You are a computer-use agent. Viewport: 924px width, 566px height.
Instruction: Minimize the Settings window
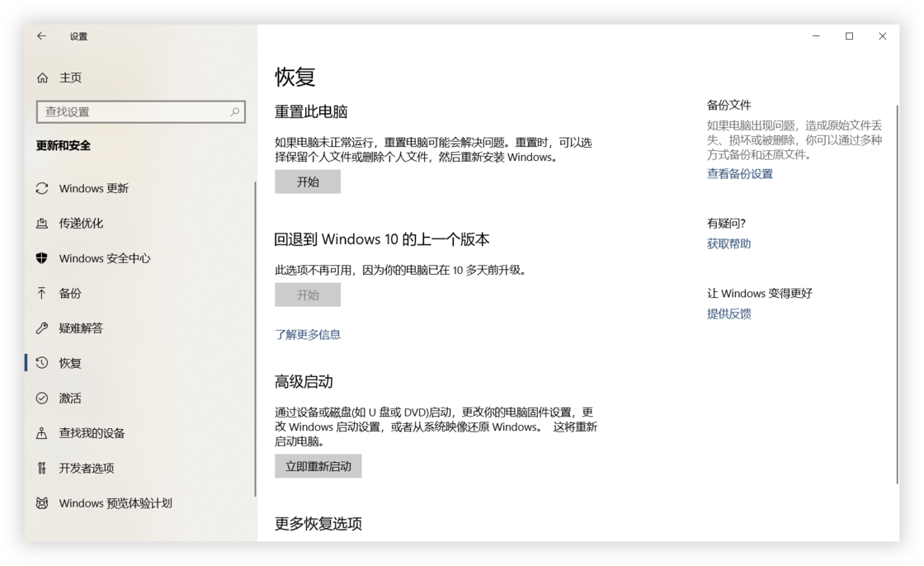point(816,36)
